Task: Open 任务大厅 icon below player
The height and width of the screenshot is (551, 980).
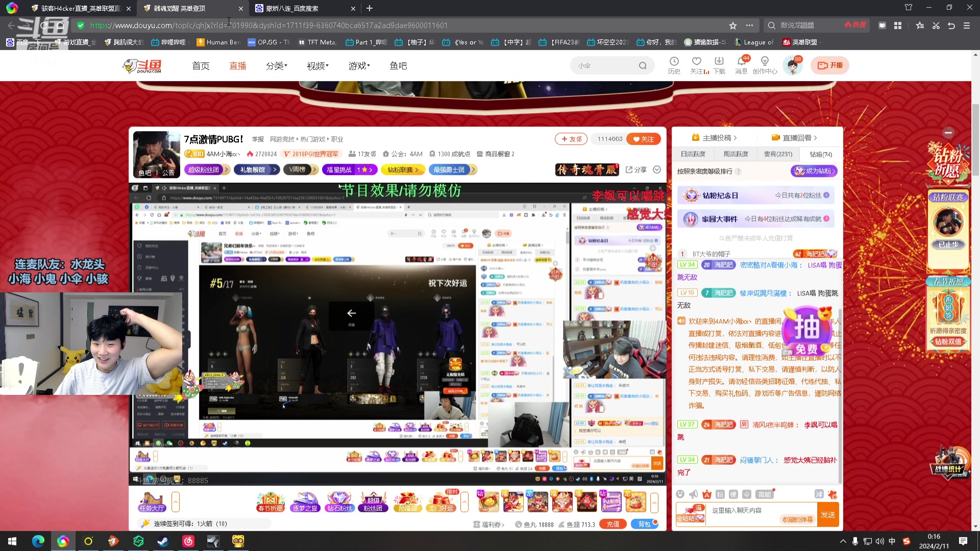Action: click(152, 502)
